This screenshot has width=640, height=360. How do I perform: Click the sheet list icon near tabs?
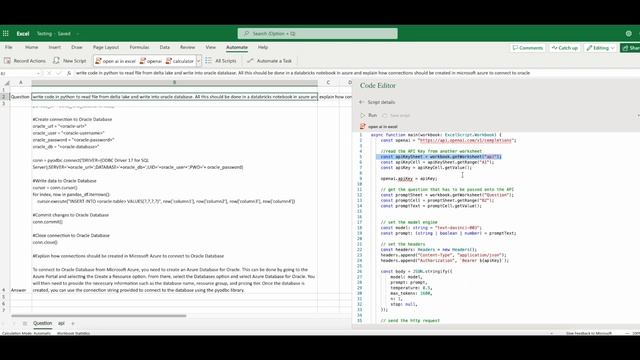point(25,323)
